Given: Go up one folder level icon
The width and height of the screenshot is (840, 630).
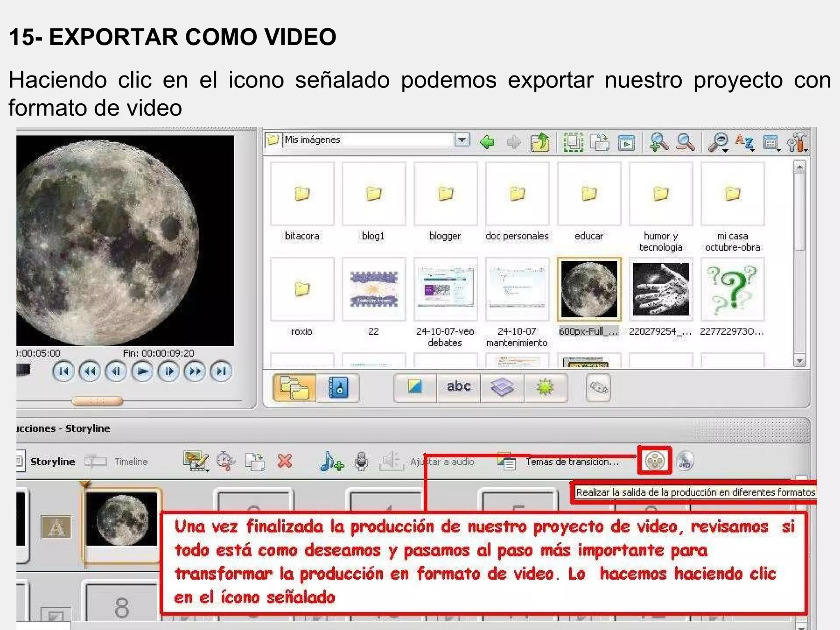Looking at the screenshot, I should [x=540, y=142].
